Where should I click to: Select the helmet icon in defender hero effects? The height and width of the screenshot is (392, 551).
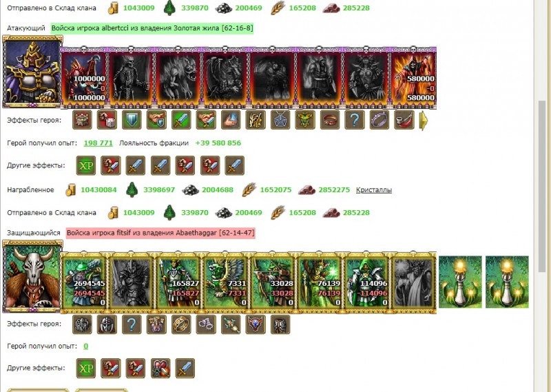(x=107, y=324)
